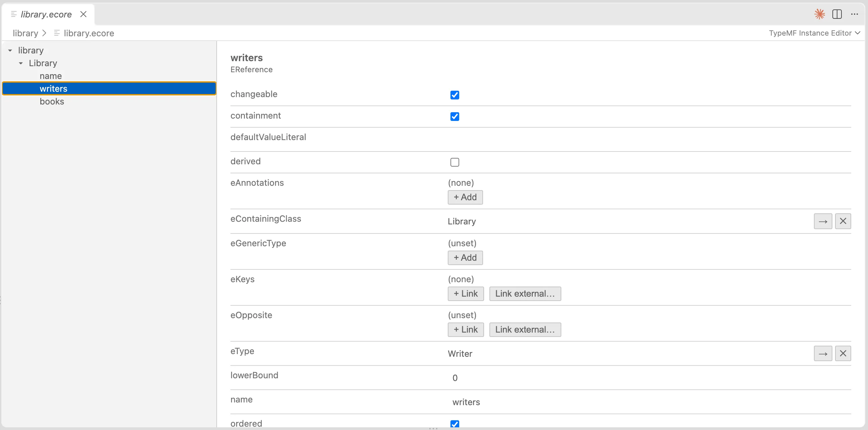Clear the eContainingClass value with X
The width and height of the screenshot is (868, 430).
843,221
